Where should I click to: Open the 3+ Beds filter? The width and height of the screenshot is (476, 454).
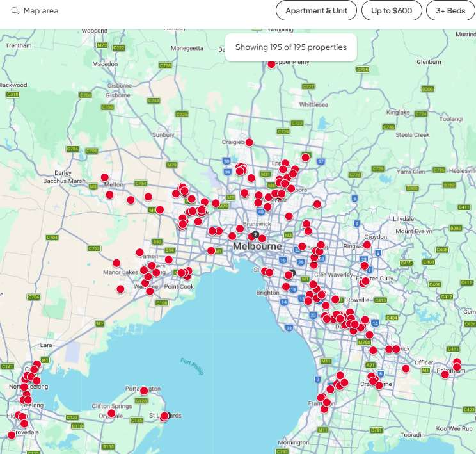(450, 11)
